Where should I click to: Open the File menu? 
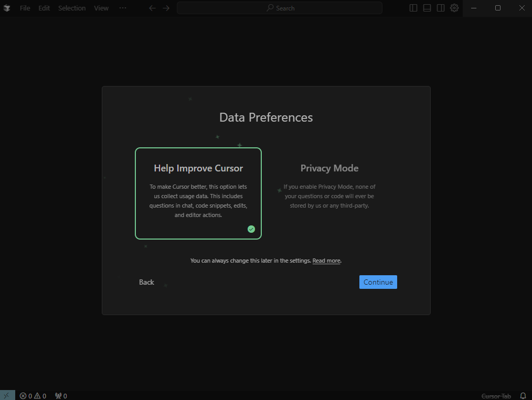click(x=25, y=8)
